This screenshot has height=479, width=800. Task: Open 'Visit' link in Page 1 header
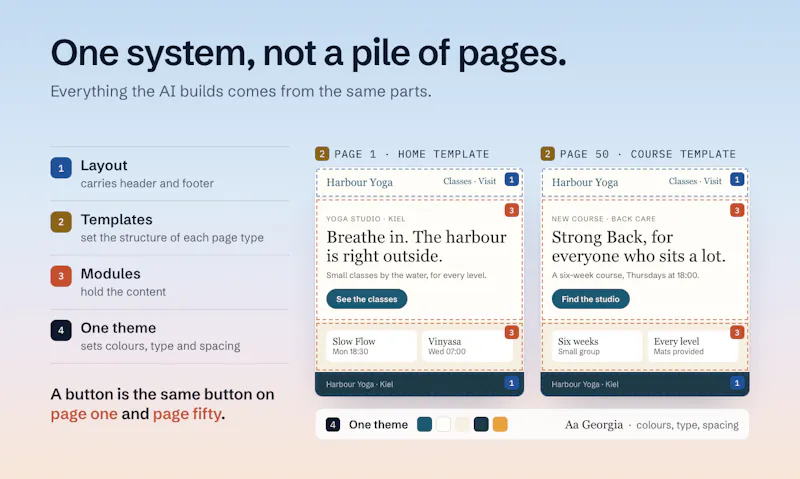tap(487, 181)
